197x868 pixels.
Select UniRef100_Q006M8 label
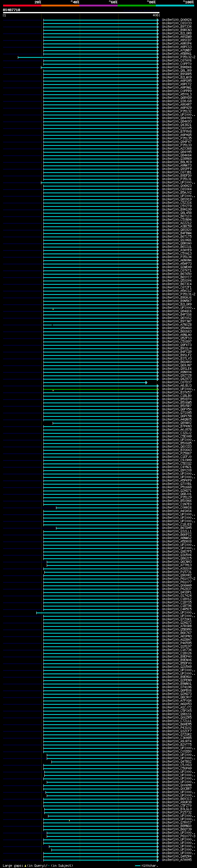[x=176, y=785]
